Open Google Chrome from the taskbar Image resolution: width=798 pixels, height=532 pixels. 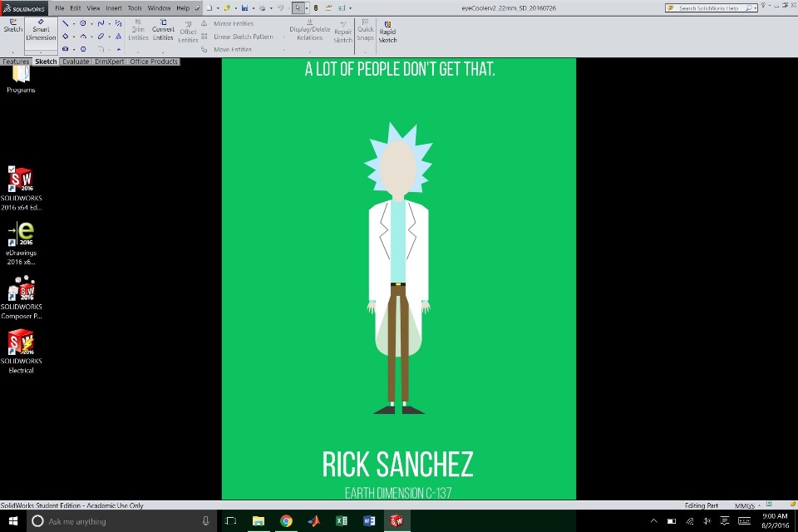click(286, 521)
